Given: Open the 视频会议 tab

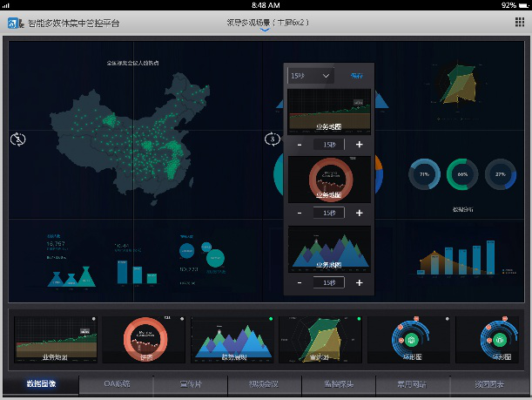Looking at the screenshot, I should tap(265, 384).
